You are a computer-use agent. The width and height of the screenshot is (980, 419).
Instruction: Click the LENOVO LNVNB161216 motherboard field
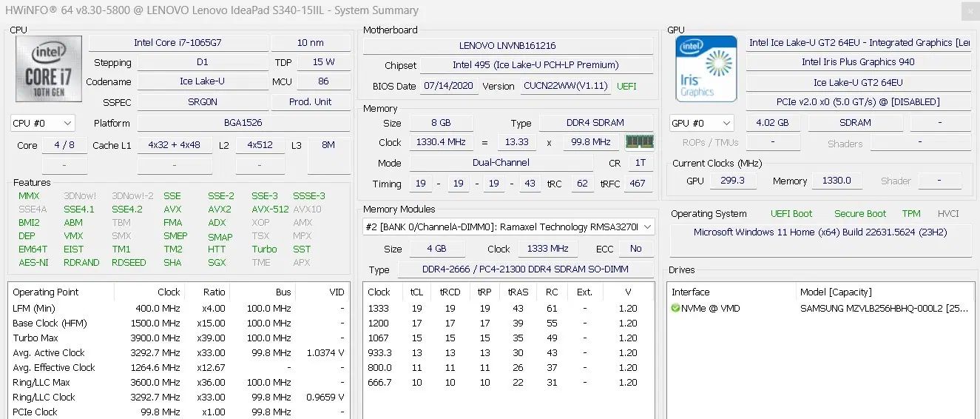(507, 46)
